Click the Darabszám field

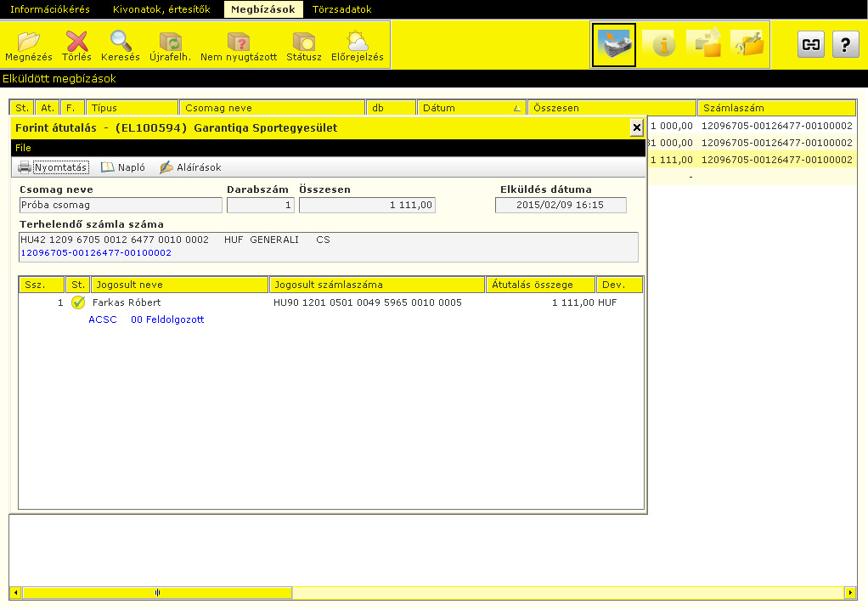tap(260, 205)
